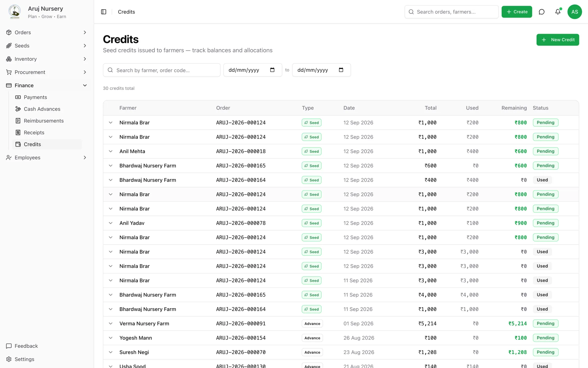
Task: Click the plus icon on Create
Action: click(x=509, y=12)
